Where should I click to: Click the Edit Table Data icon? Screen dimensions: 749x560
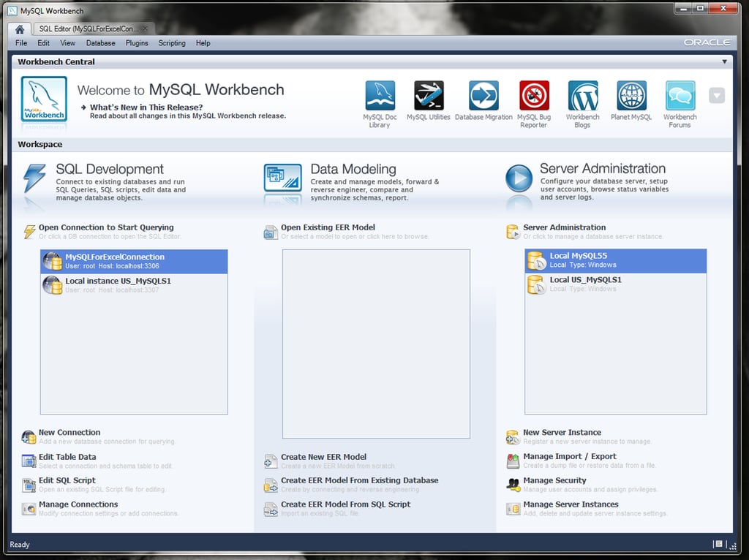pos(29,461)
